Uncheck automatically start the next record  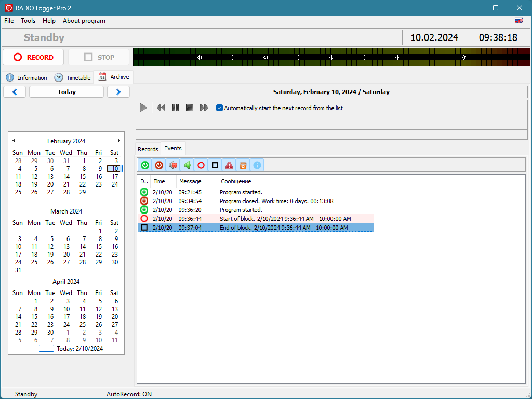(220, 108)
